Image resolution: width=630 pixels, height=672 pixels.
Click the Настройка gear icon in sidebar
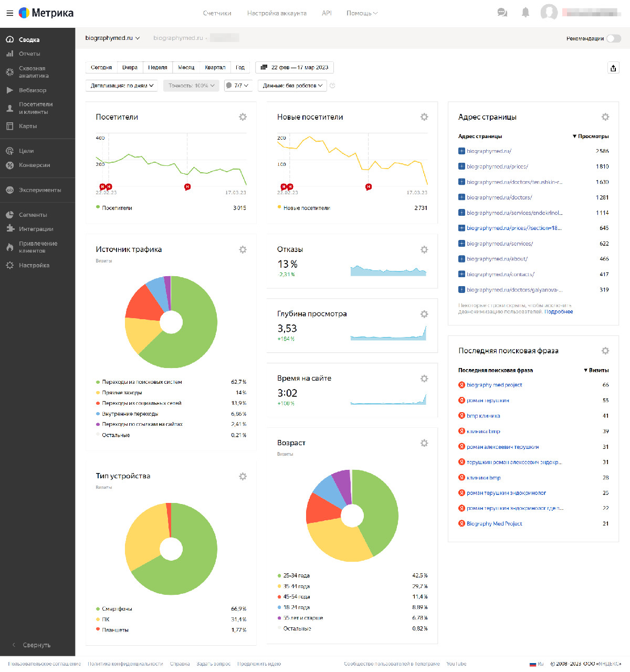point(9,265)
